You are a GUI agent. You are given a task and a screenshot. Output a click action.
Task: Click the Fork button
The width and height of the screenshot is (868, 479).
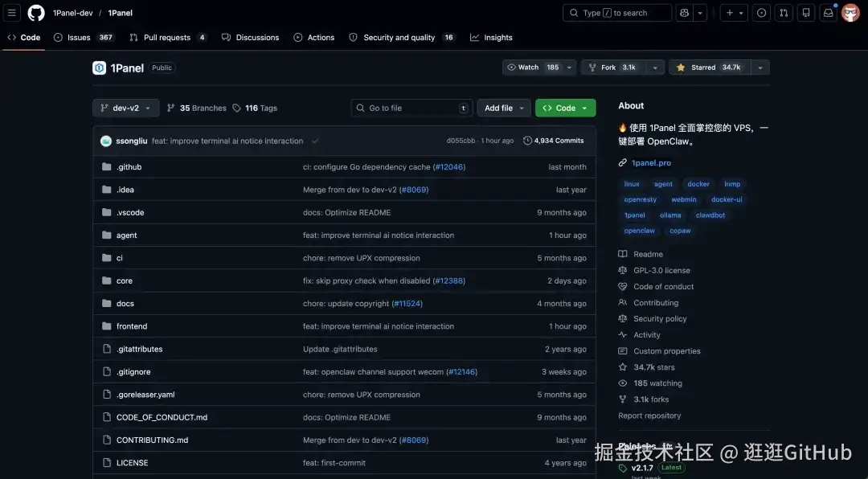click(612, 68)
